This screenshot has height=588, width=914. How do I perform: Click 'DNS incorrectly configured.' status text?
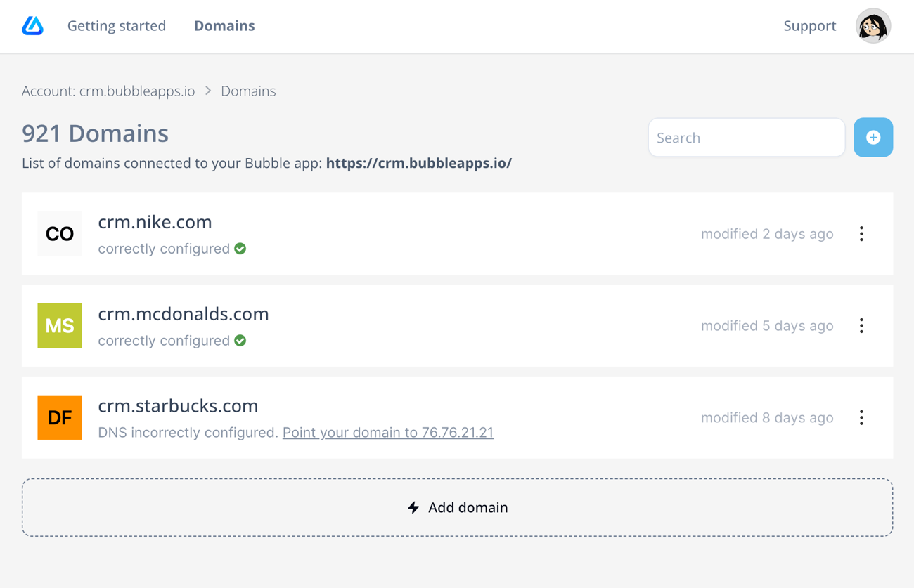tap(188, 433)
